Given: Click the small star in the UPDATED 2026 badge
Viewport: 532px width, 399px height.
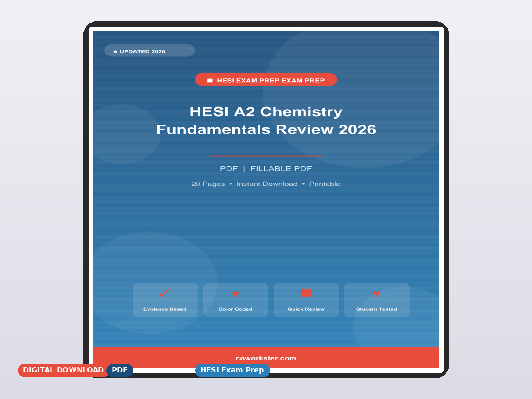Looking at the screenshot, I should tap(115, 52).
